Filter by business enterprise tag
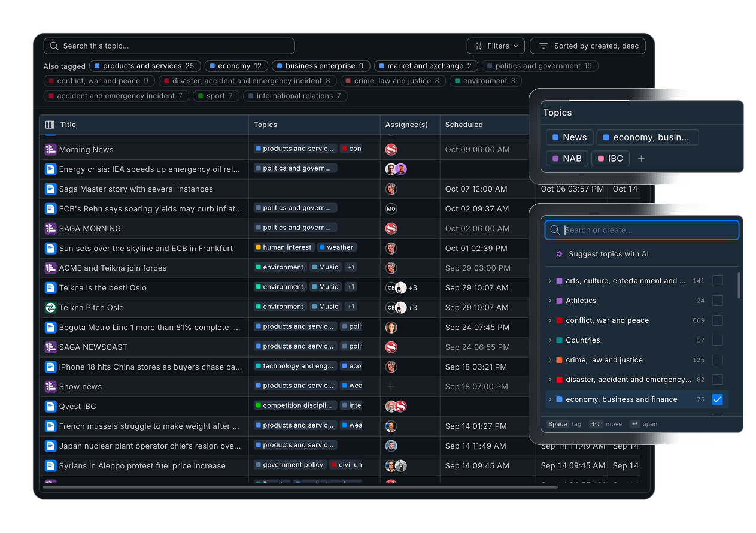This screenshot has height=533, width=756. coord(321,66)
